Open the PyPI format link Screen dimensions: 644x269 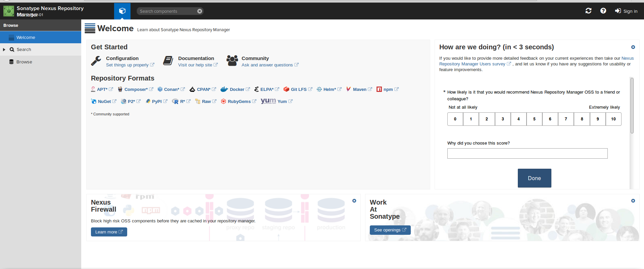point(156,101)
